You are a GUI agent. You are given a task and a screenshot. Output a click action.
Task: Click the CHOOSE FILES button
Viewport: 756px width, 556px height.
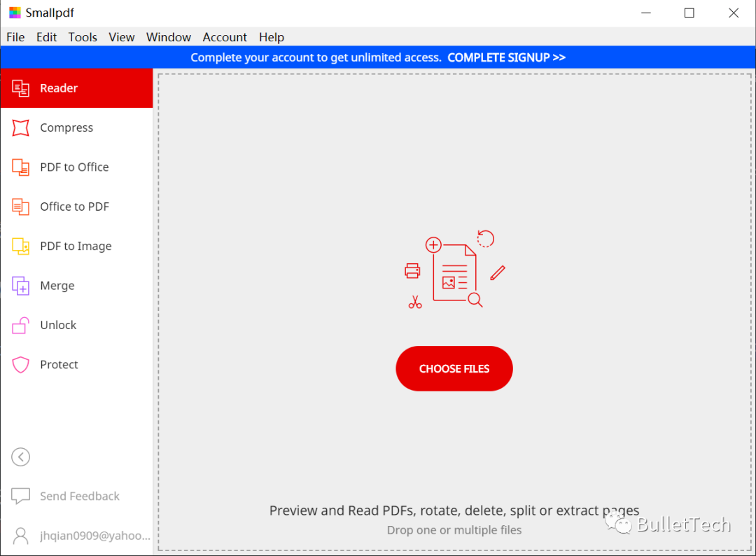pos(454,368)
